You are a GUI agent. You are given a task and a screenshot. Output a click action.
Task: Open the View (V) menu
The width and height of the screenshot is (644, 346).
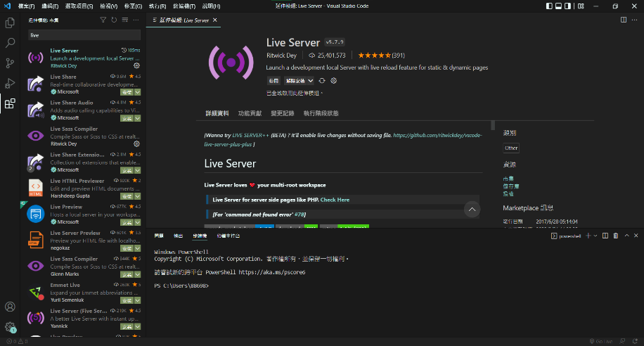click(x=109, y=6)
